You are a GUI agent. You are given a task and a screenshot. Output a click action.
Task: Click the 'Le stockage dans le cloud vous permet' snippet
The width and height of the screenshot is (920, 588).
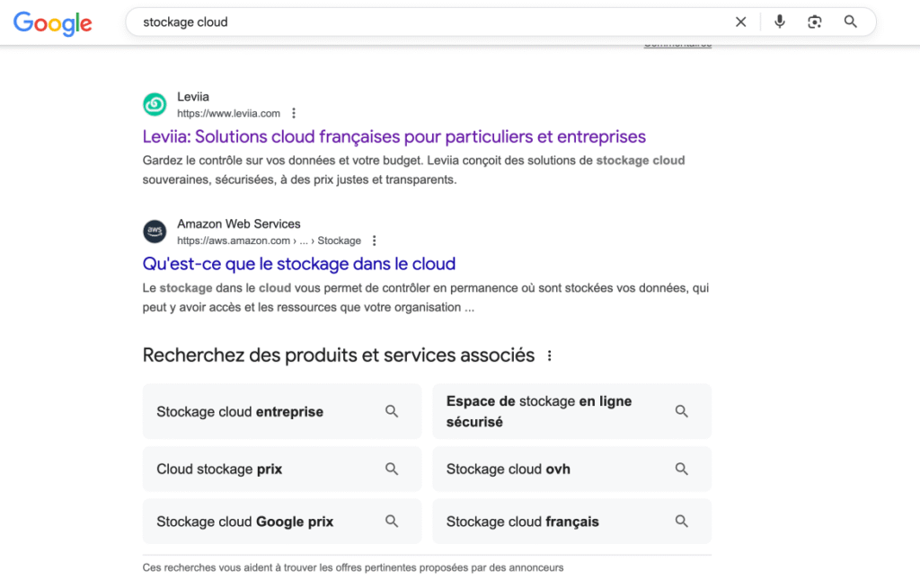[x=426, y=297]
